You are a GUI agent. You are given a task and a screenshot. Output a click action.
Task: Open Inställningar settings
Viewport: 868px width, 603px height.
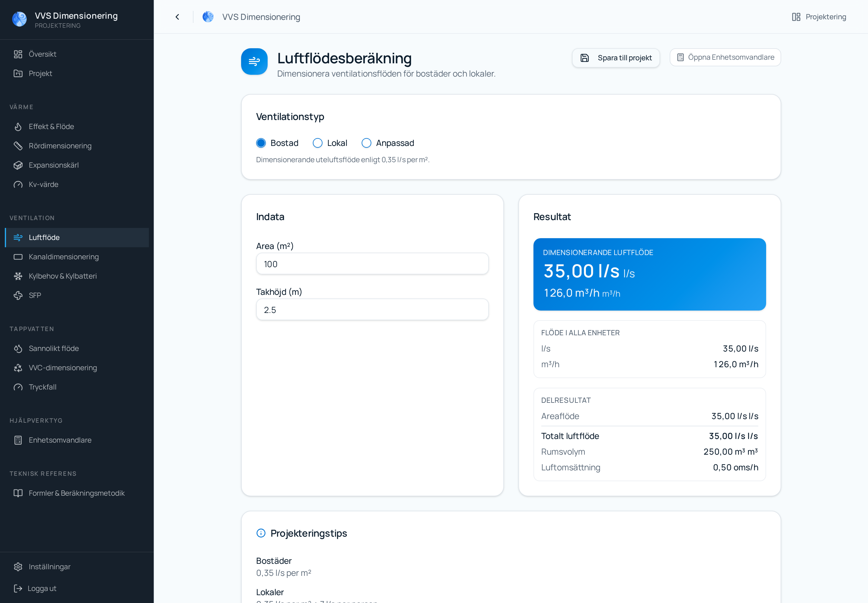coord(77,567)
